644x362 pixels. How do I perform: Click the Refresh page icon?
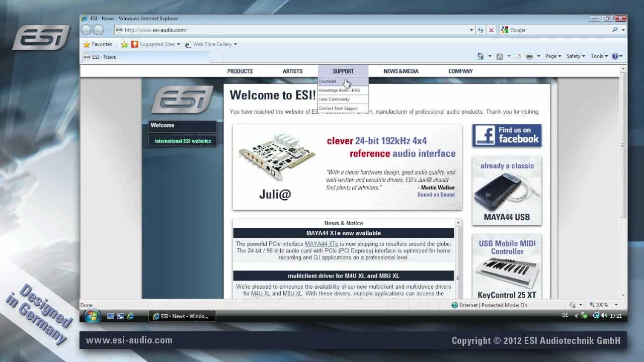tap(481, 30)
